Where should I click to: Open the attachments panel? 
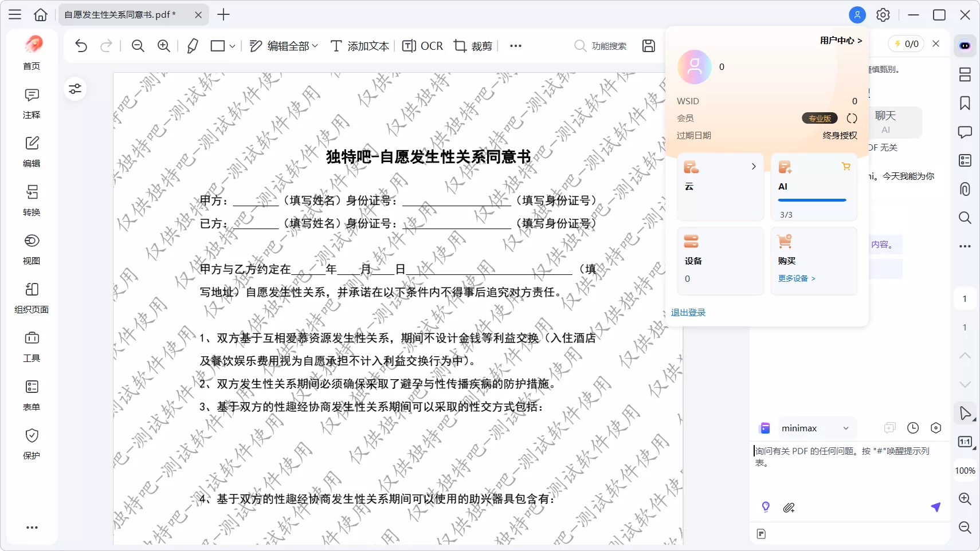(x=965, y=189)
